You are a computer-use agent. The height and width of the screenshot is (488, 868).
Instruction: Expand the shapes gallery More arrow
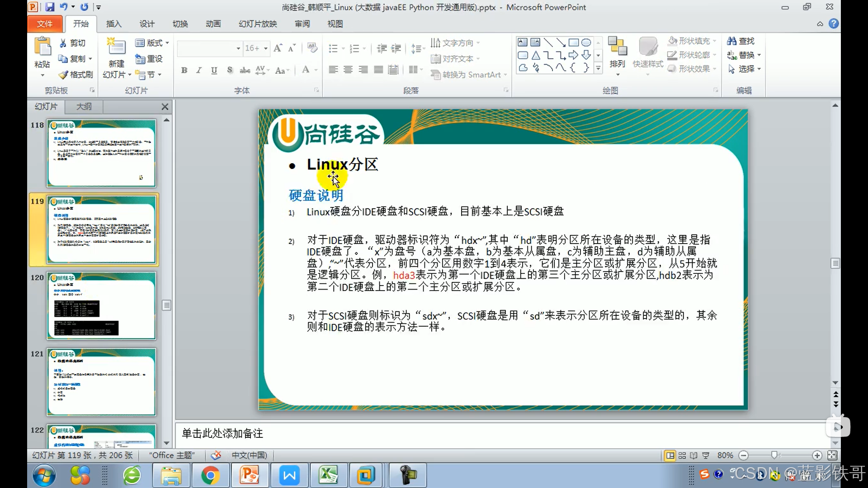click(x=598, y=69)
